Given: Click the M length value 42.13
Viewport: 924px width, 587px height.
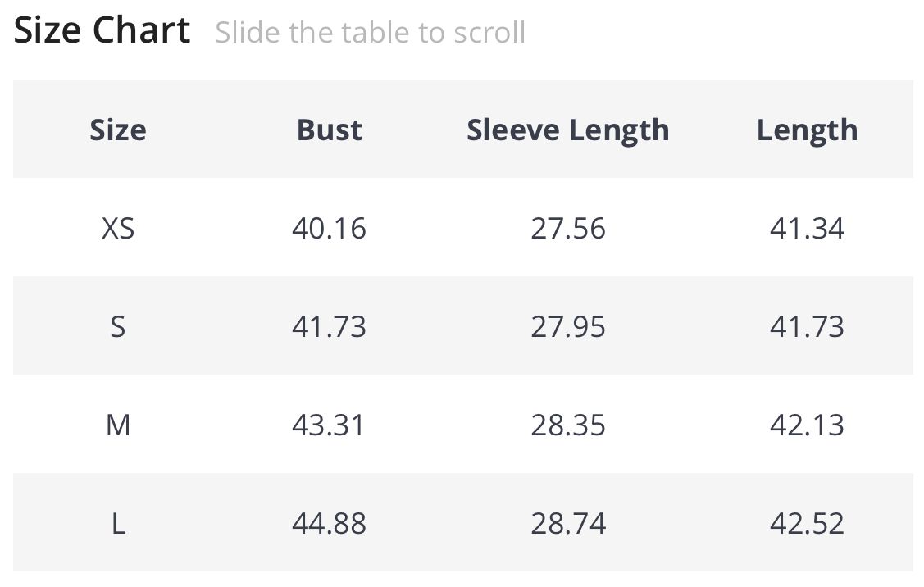Looking at the screenshot, I should click(807, 425).
